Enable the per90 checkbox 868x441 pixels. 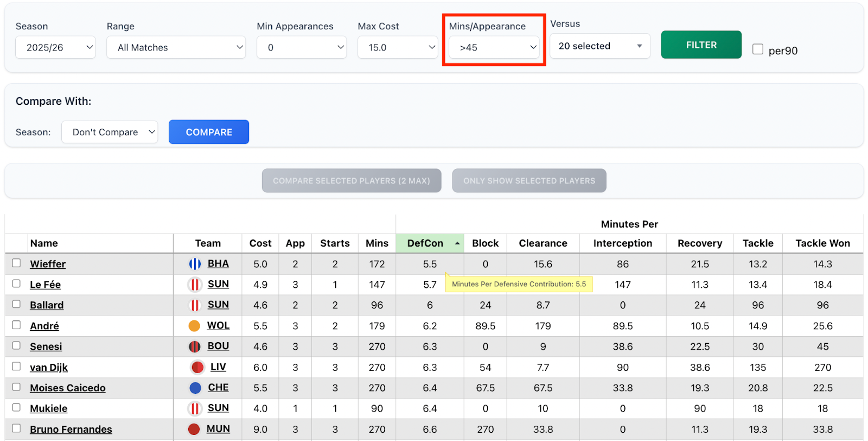tap(758, 49)
